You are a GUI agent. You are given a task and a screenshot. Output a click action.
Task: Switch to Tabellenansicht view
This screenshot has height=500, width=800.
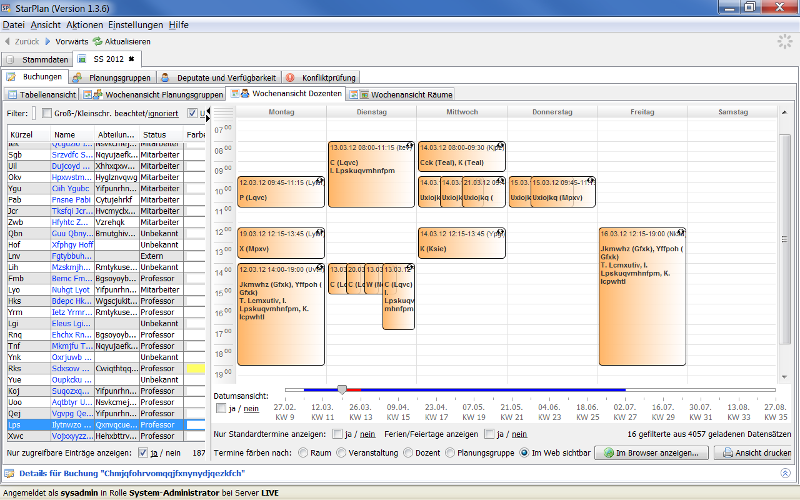point(42,94)
